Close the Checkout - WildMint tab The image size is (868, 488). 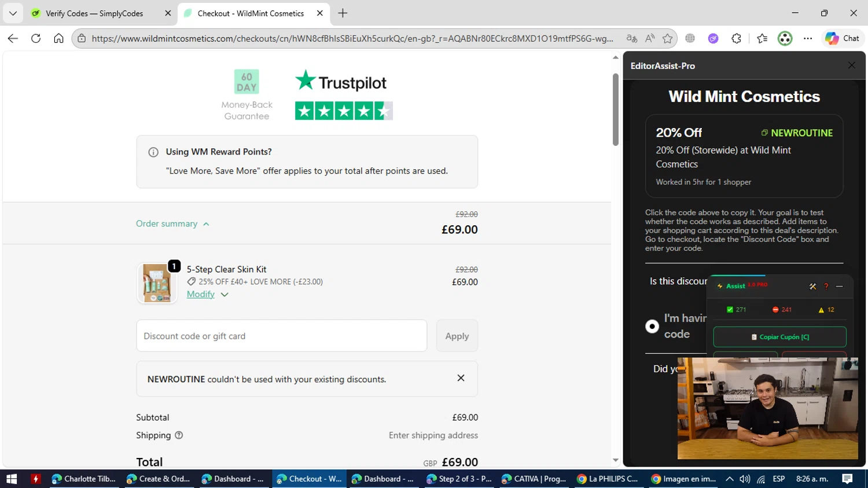pos(319,13)
